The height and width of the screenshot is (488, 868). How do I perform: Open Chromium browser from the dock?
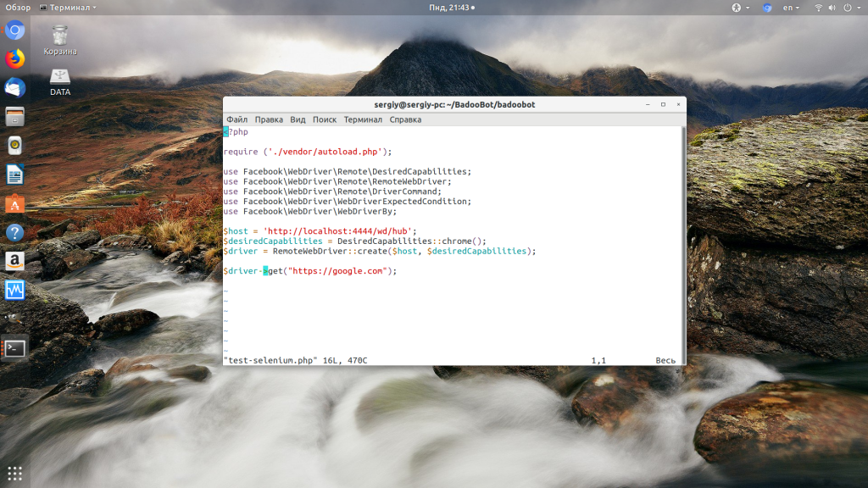click(14, 31)
